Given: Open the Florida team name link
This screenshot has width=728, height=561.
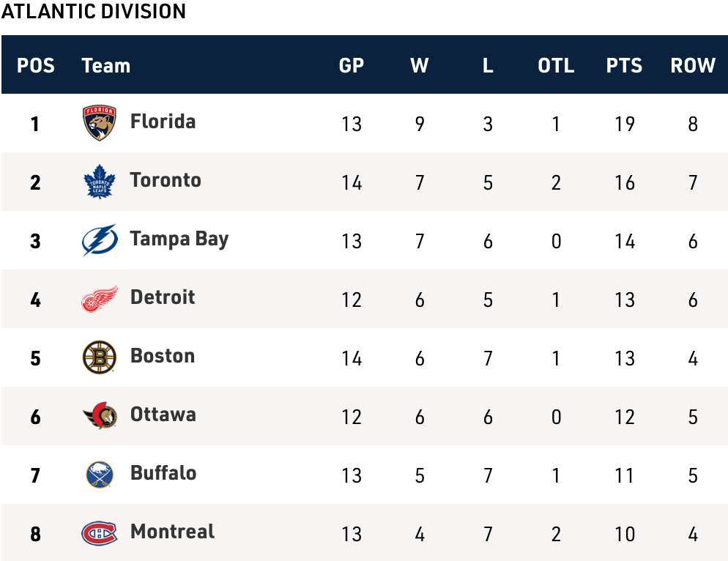Looking at the screenshot, I should pos(163,122).
